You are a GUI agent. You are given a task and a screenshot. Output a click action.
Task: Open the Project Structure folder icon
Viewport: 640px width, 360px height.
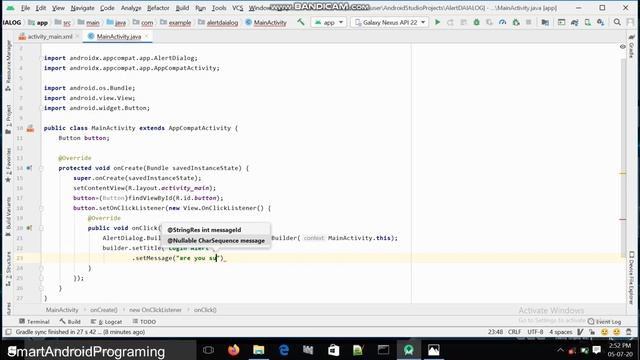(545, 22)
